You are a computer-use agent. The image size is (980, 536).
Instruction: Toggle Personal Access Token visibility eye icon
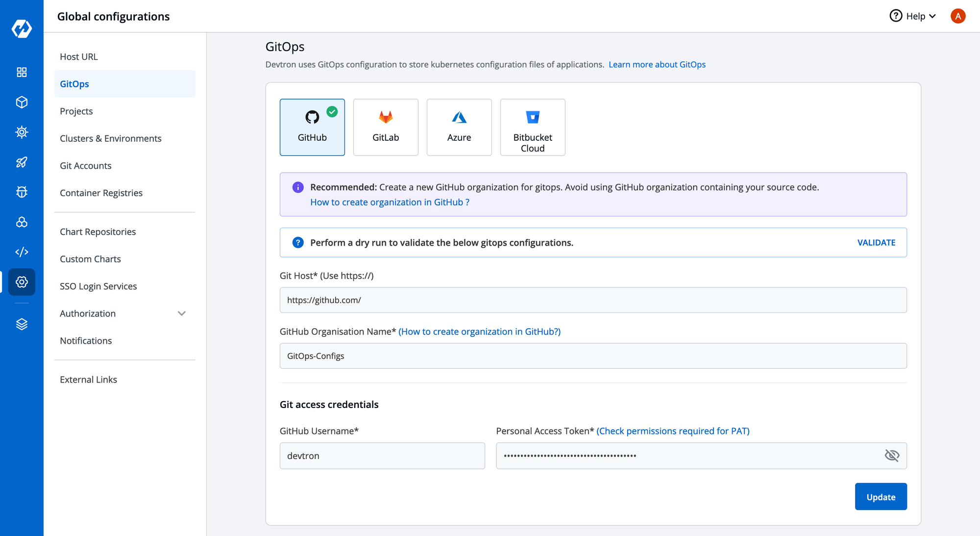(x=892, y=456)
